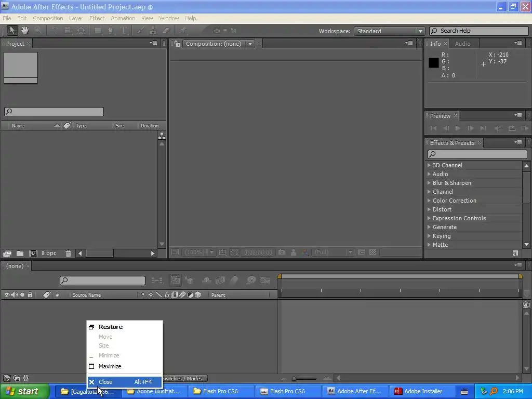This screenshot has width=532, height=399.
Task: Select the Hand tool
Action: click(x=25, y=31)
